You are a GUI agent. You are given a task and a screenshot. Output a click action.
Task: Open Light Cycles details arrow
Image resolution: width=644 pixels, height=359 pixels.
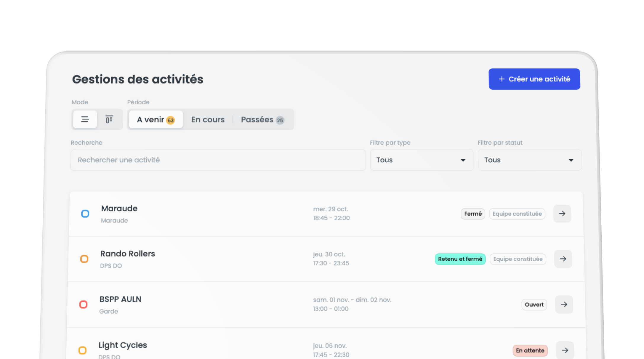click(565, 350)
